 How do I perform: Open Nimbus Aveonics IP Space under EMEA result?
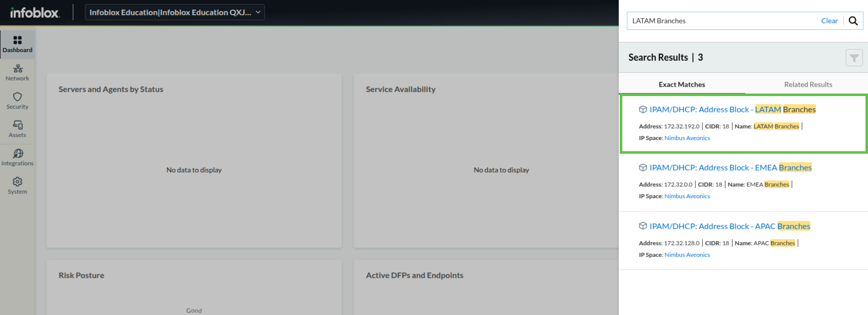point(687,196)
